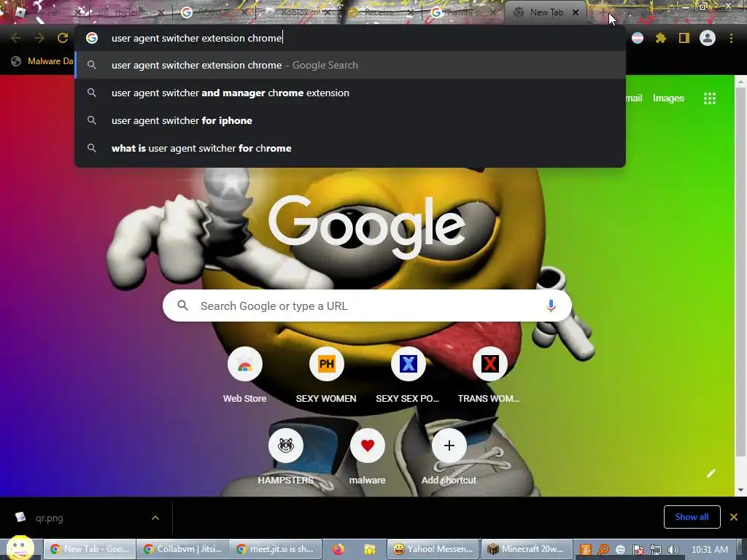Switch to Minecraft 20w... taskbar item
This screenshot has height=560, width=747.
[x=527, y=549]
